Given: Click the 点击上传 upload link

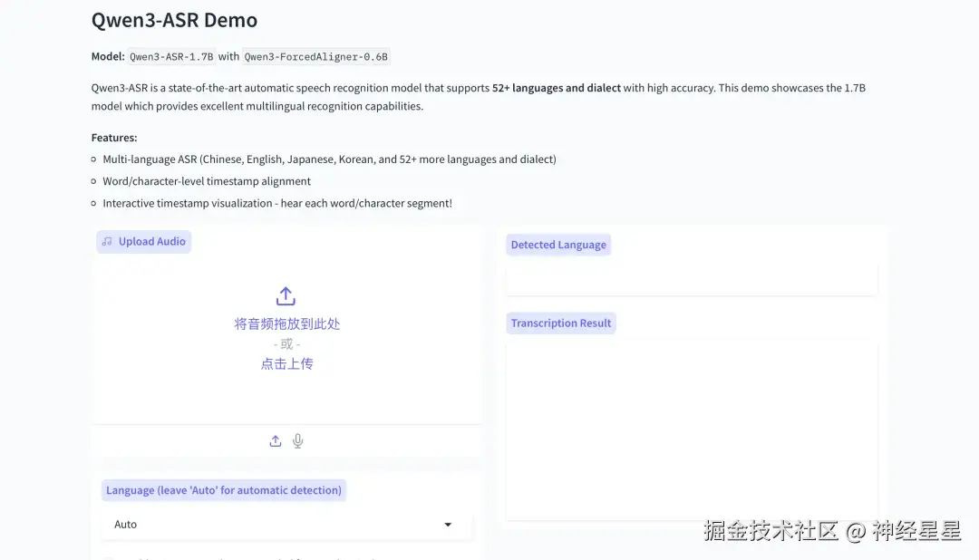Looking at the screenshot, I should click(x=286, y=364).
